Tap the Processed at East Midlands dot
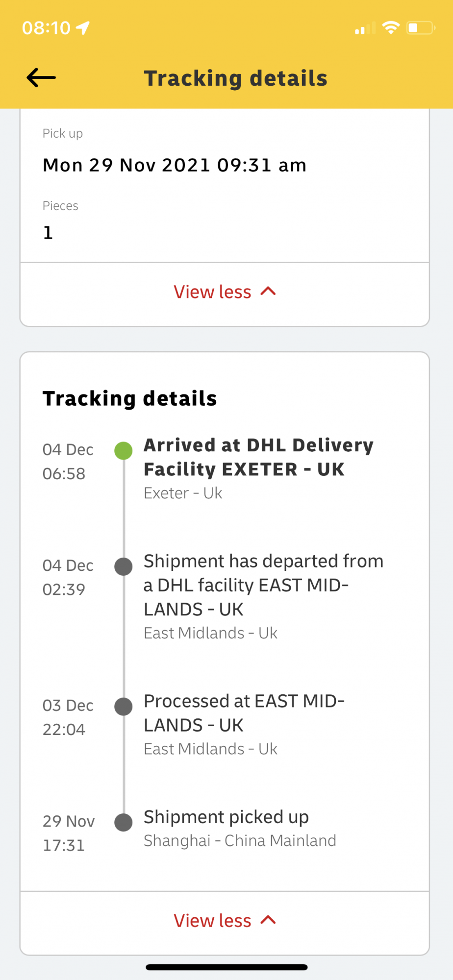The height and width of the screenshot is (980, 453). pyautogui.click(x=124, y=707)
